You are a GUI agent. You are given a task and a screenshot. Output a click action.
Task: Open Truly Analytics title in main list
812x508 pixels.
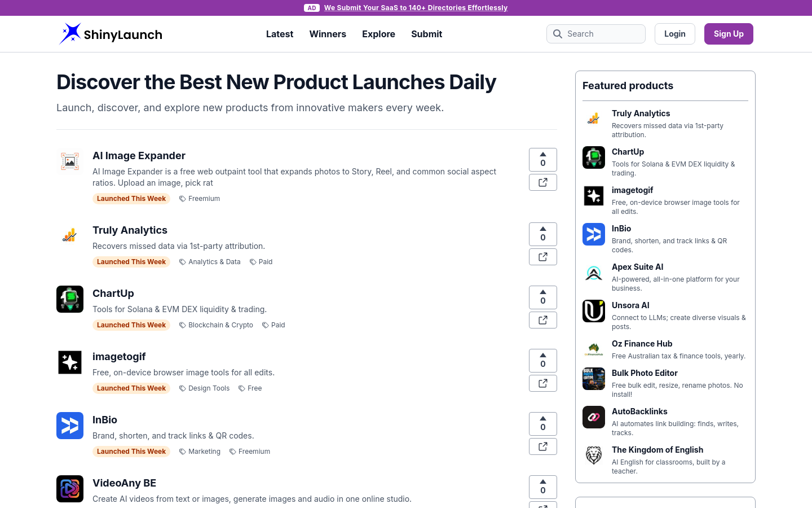click(130, 230)
